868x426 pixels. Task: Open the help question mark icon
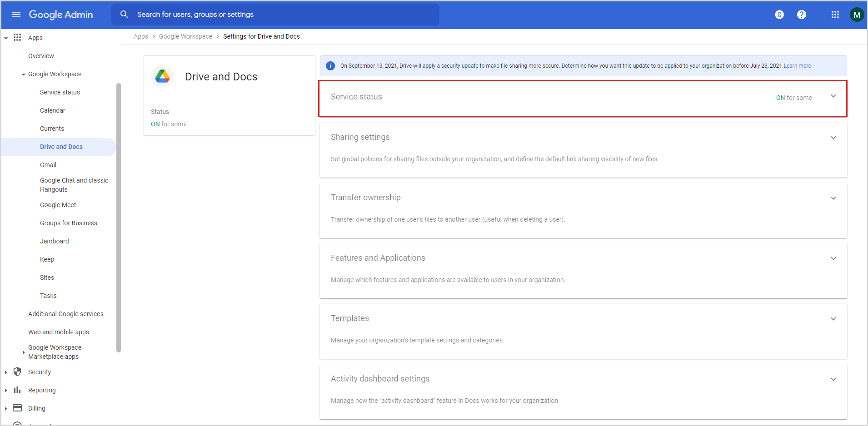pyautogui.click(x=801, y=14)
